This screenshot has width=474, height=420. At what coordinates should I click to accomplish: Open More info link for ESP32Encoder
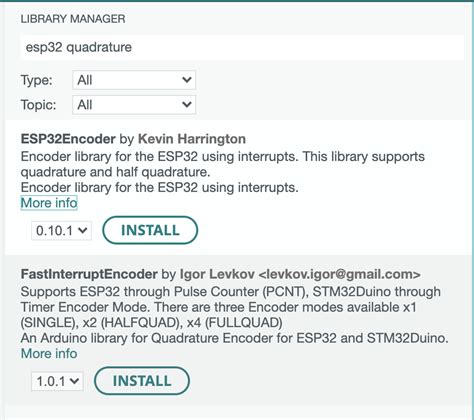[49, 203]
